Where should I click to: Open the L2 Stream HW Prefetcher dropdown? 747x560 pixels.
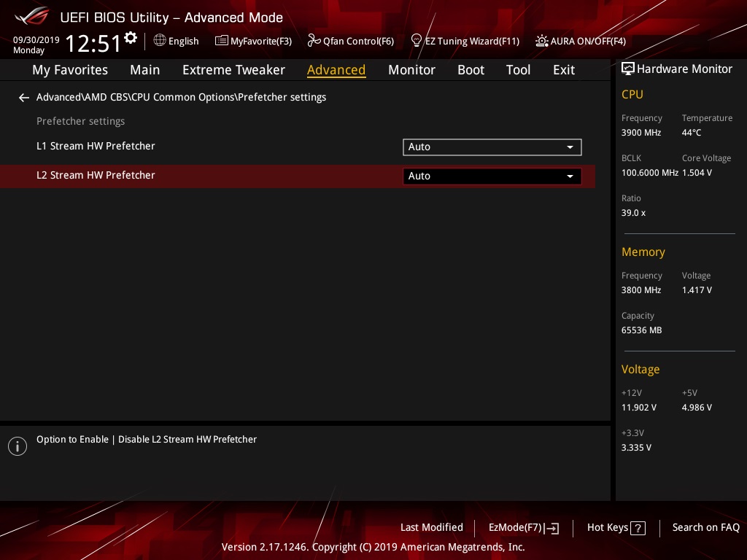coord(492,176)
